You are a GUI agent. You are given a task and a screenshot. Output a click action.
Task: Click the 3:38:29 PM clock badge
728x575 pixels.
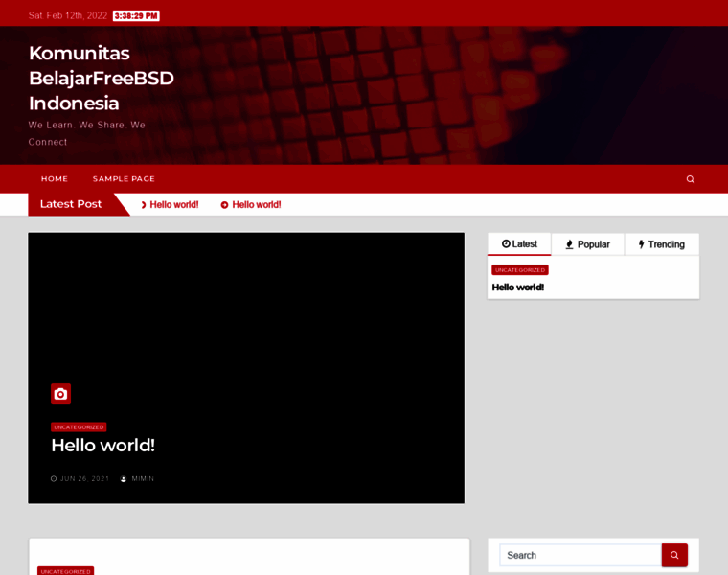[136, 15]
